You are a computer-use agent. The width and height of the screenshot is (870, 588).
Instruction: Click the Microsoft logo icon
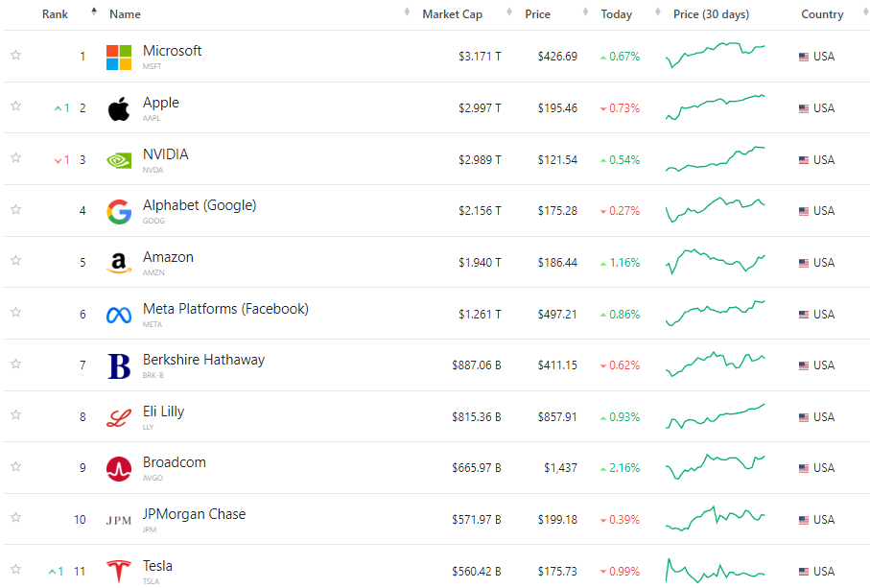click(119, 57)
